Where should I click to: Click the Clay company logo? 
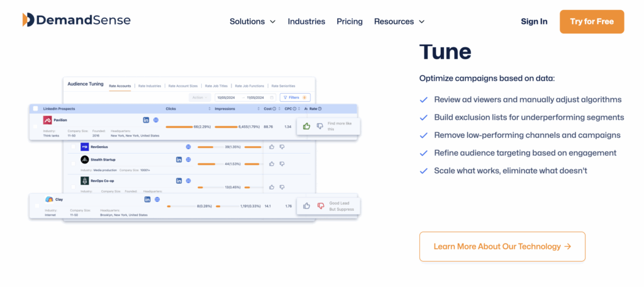coord(49,200)
